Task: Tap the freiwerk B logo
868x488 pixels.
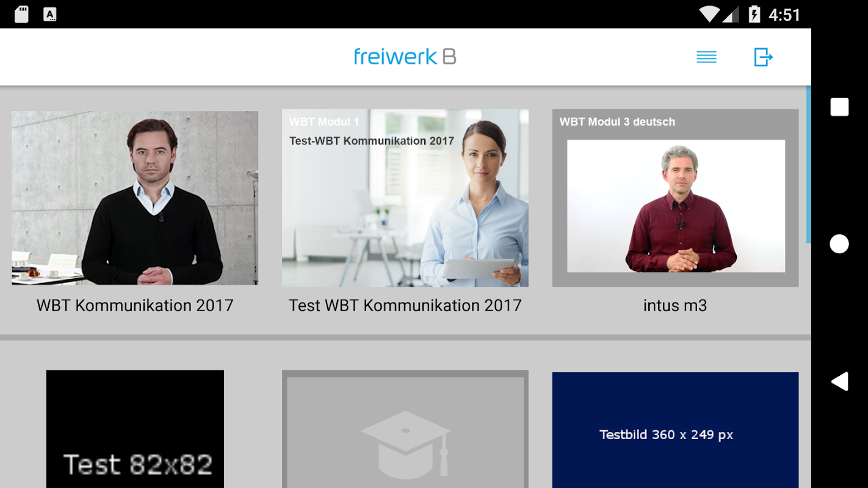Action: pos(405,57)
